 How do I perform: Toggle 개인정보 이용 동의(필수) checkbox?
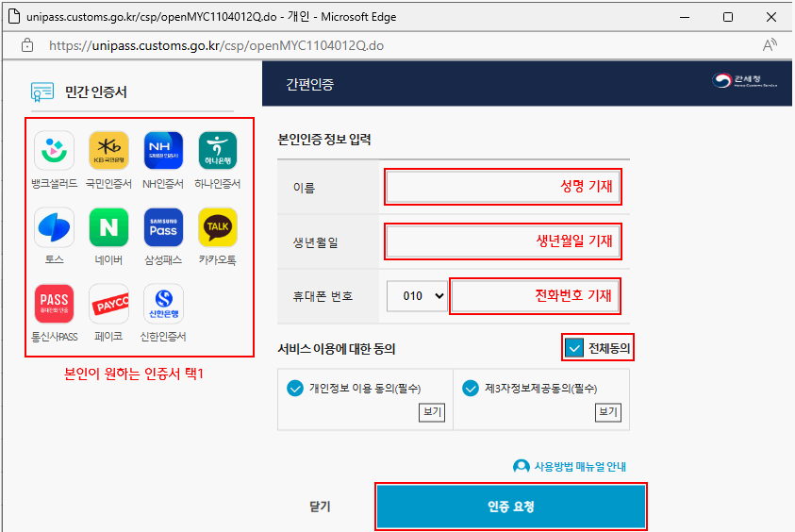[295, 388]
